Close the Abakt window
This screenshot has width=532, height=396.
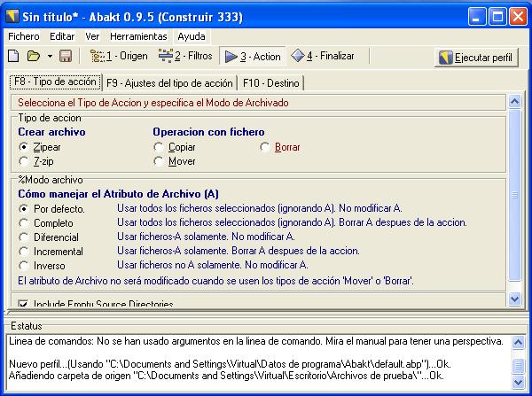click(x=518, y=16)
